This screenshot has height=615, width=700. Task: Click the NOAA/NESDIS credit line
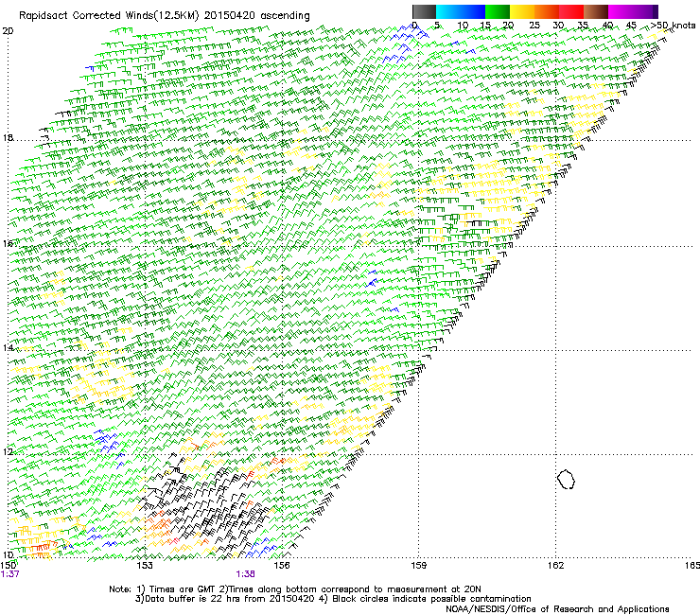coord(557,608)
